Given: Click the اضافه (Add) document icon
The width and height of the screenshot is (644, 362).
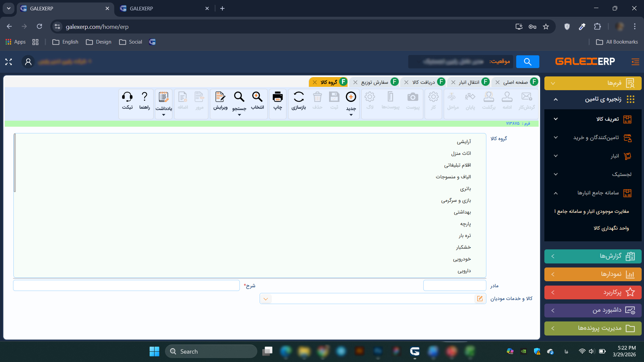Looking at the screenshot, I should (x=183, y=97).
